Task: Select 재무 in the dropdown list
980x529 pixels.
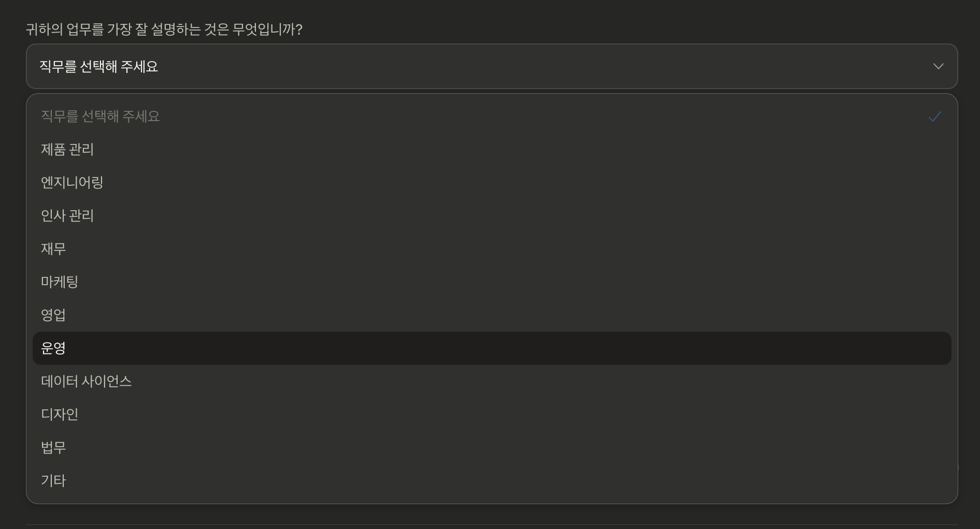Action: coord(53,249)
